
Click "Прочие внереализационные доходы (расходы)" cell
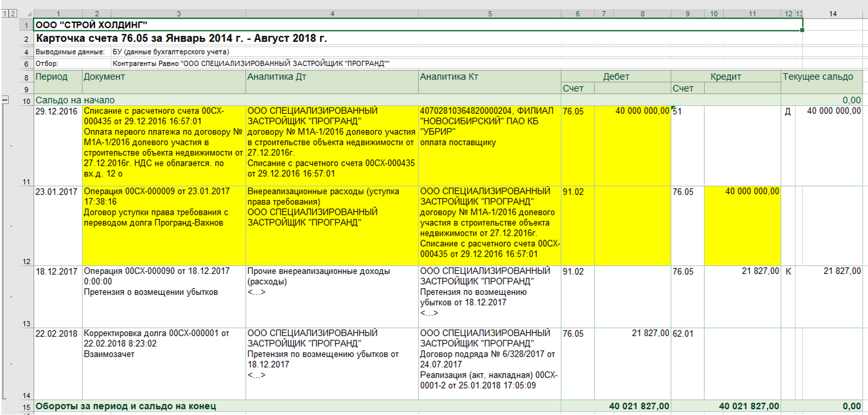click(x=332, y=297)
